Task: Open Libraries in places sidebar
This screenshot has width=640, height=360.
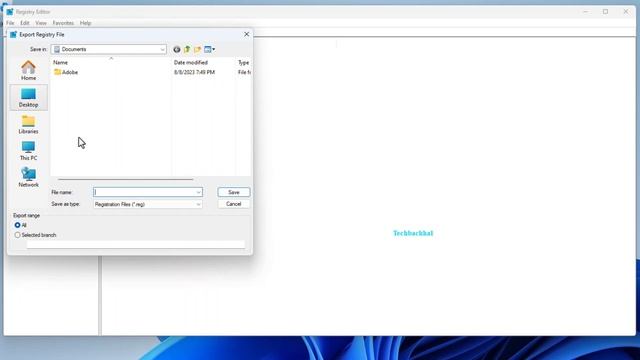Action: click(x=28, y=124)
